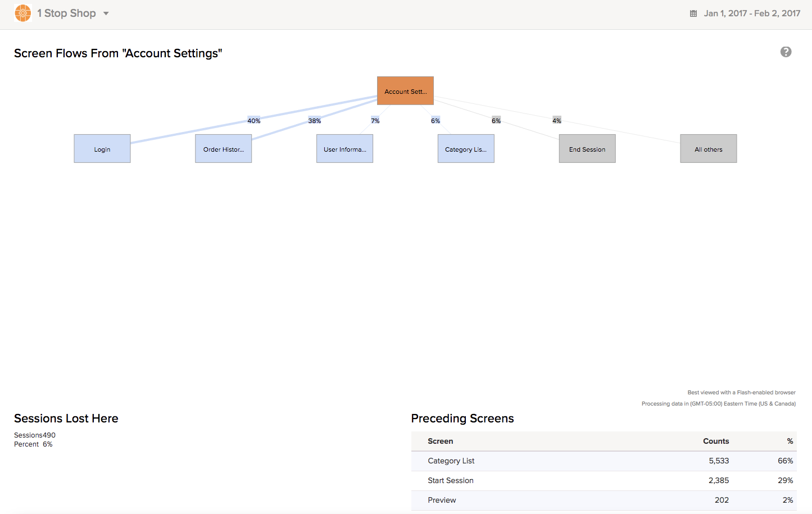
Task: Sort table by Counts column header
Action: 715,441
